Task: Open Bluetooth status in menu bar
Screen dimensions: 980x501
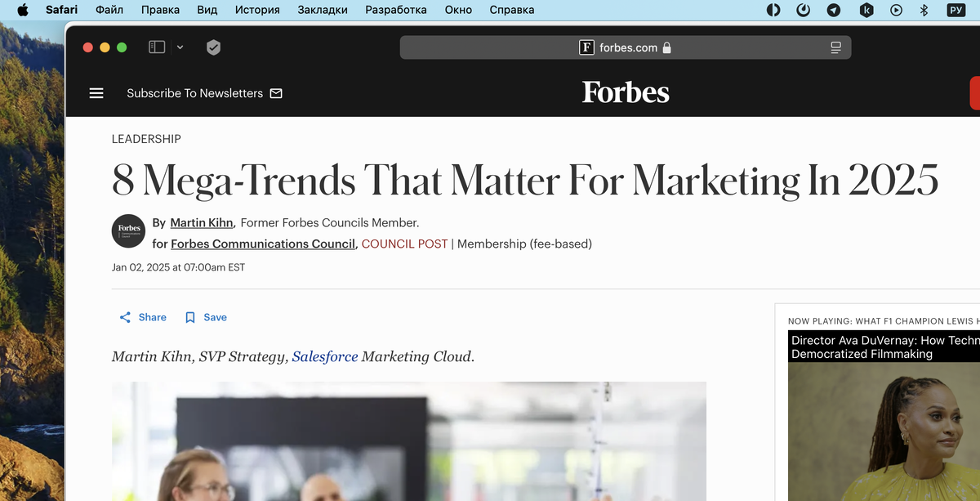Action: coord(924,10)
